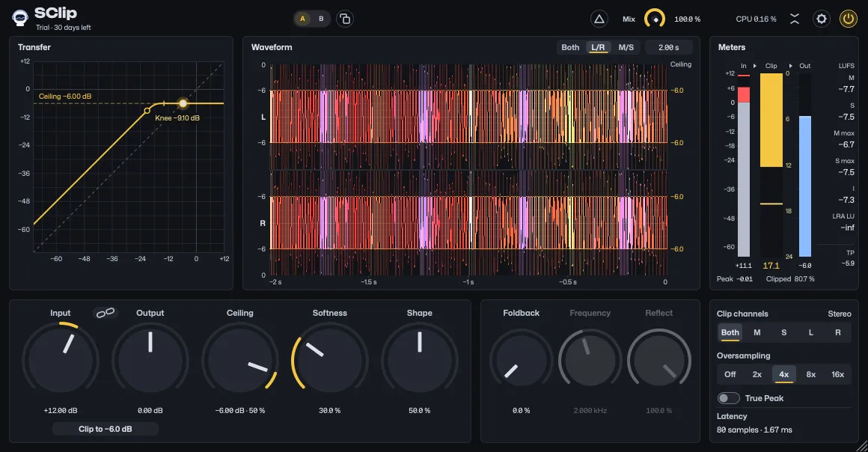Screen dimensions: 868x452
Task: Select the M/S waveform view tab
Action: pyautogui.click(x=626, y=48)
